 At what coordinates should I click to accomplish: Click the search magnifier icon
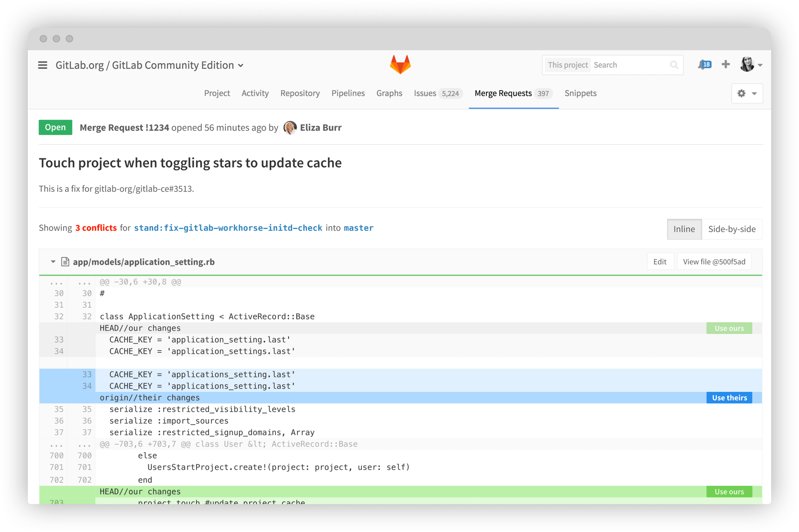point(674,65)
